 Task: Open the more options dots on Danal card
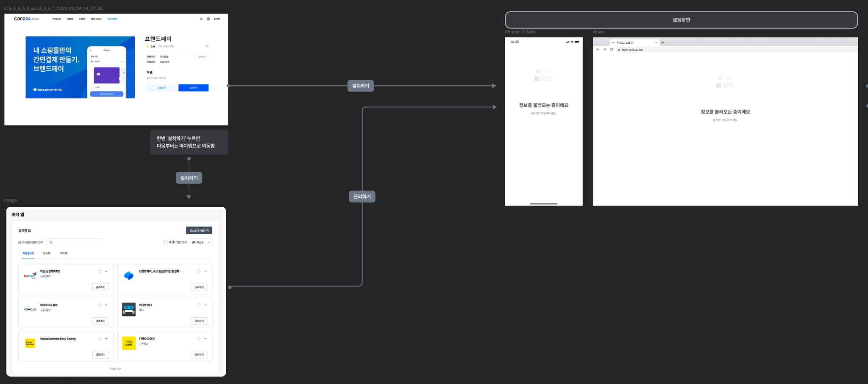pos(106,271)
